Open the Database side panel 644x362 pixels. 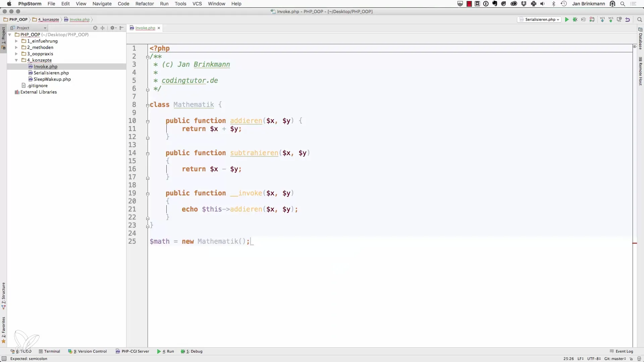coord(640,39)
